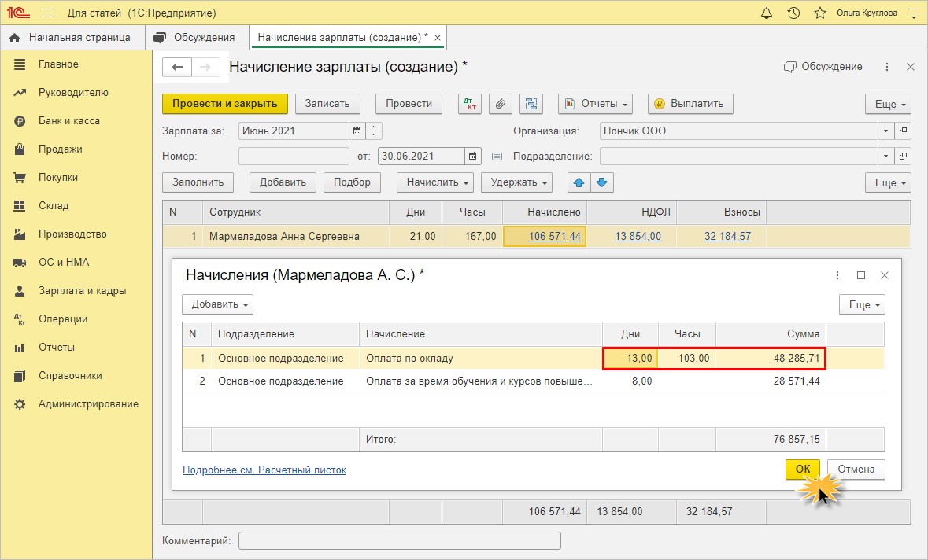928x560 pixels.
Task: Open the history clock icon
Action: pyautogui.click(x=793, y=13)
